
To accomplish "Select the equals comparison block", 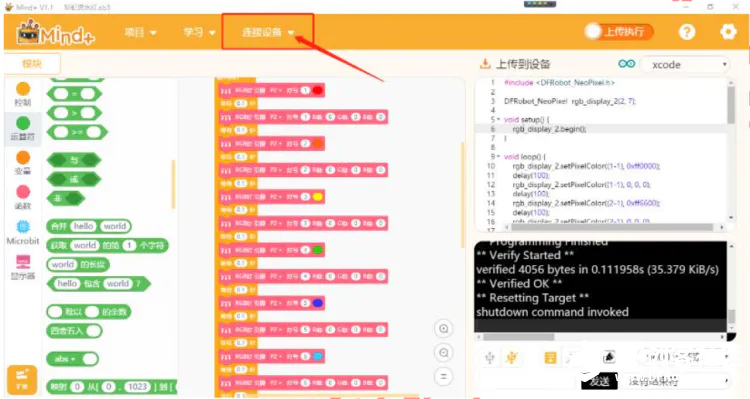I will click(x=74, y=94).
